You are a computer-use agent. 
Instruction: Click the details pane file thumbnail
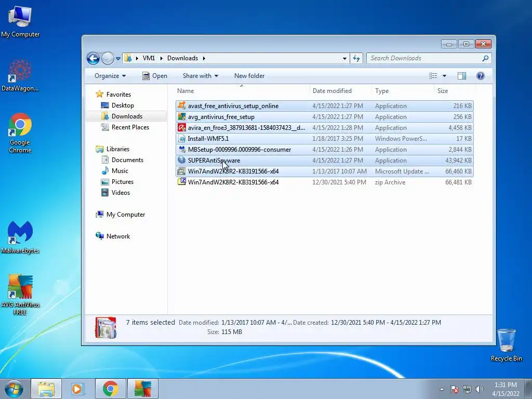(106, 327)
